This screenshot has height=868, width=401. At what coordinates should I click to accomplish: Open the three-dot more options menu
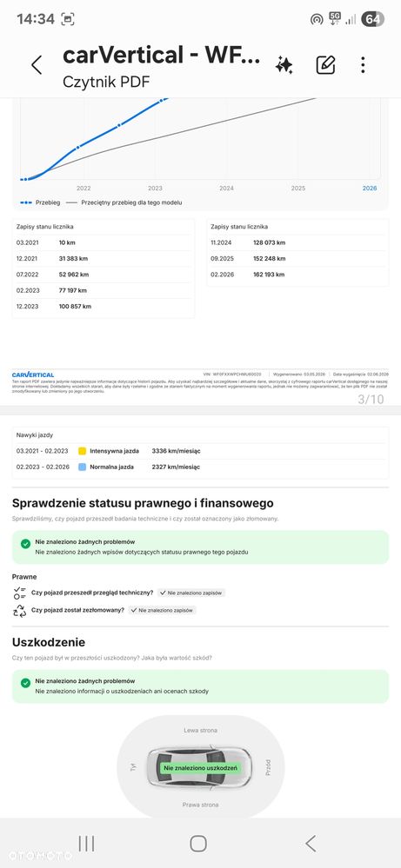[x=363, y=65]
